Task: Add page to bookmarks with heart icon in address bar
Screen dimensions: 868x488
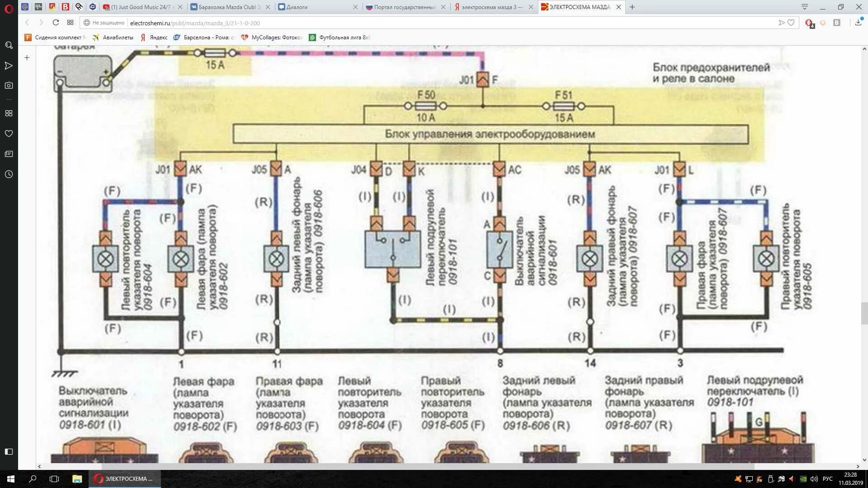Action: click(x=791, y=23)
